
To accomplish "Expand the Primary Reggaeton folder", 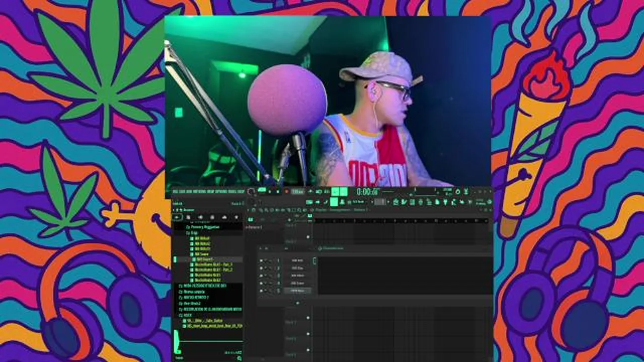I will [202, 227].
